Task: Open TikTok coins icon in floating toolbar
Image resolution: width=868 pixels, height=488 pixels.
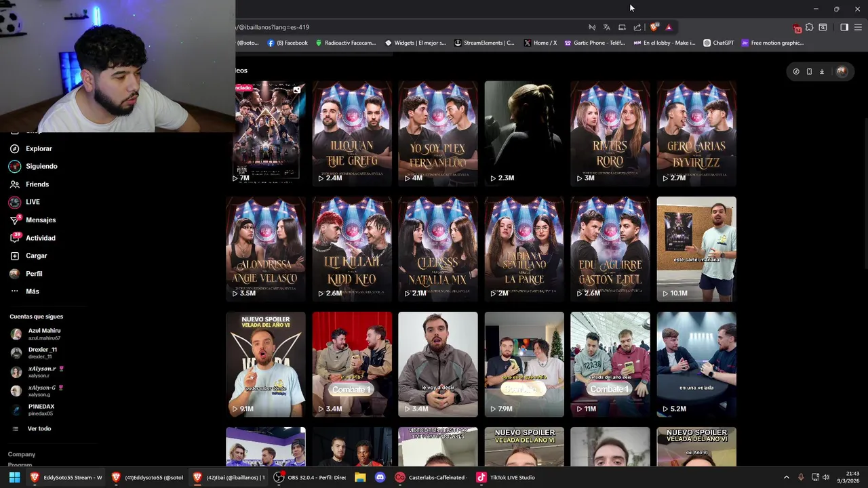Action: 796,71
